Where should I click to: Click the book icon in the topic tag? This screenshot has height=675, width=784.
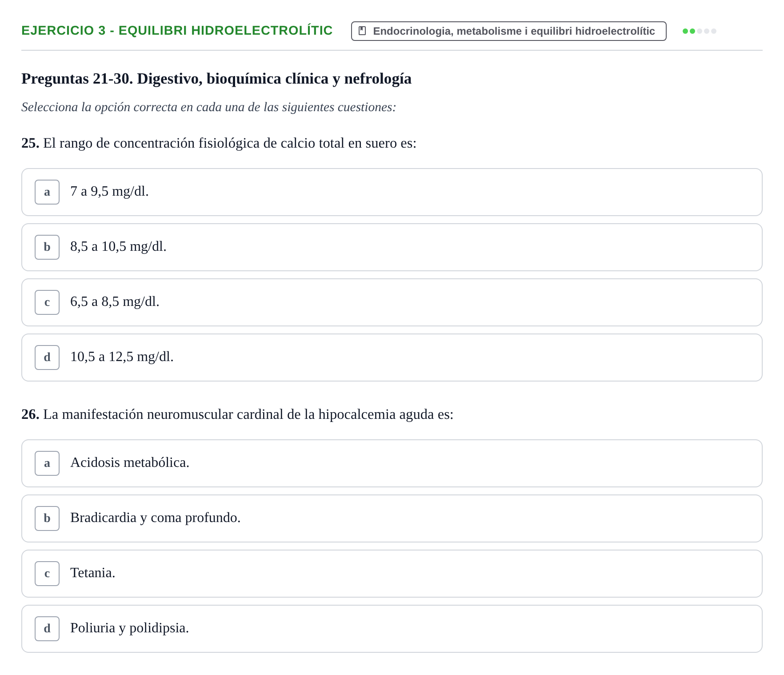coord(362,31)
